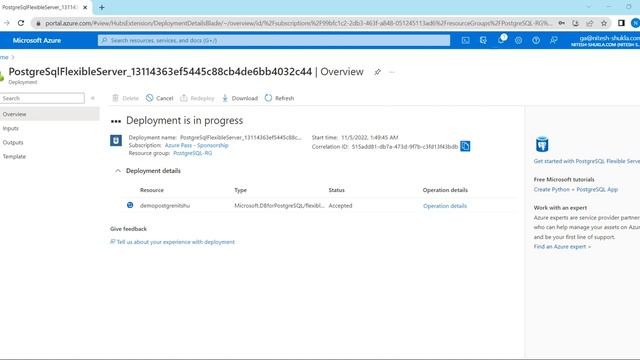Open the more options ellipsis by title
Screen dimensions: 640x360
tap(392, 72)
